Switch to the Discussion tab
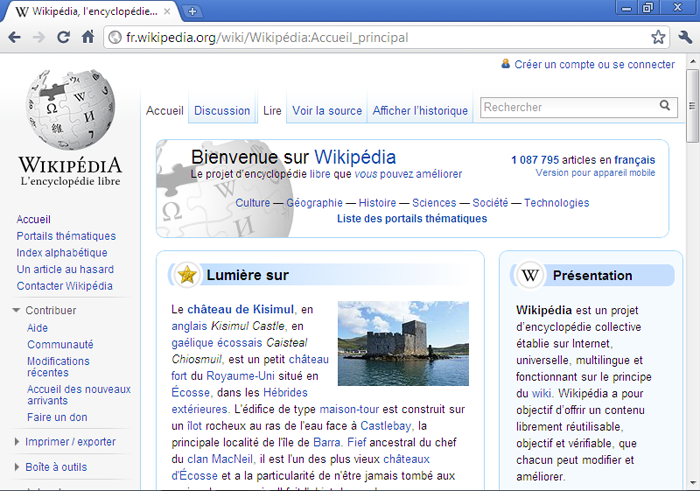Image resolution: width=700 pixels, height=491 pixels. (222, 110)
